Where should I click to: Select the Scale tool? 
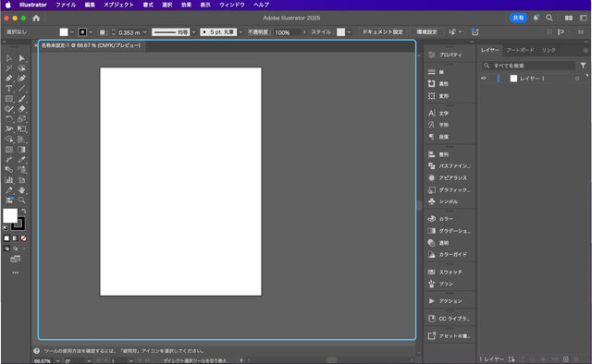coord(22,119)
